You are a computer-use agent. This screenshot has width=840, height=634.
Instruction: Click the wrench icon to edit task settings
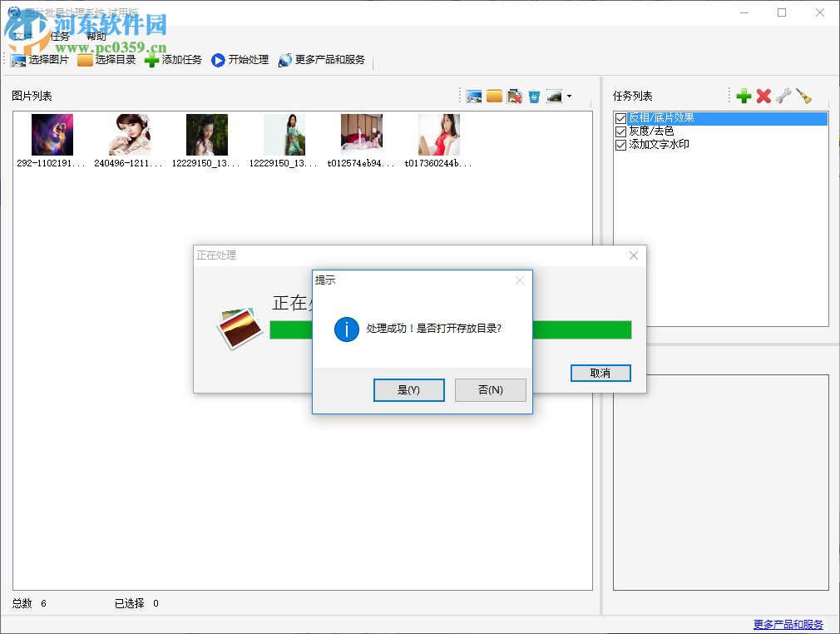point(783,96)
